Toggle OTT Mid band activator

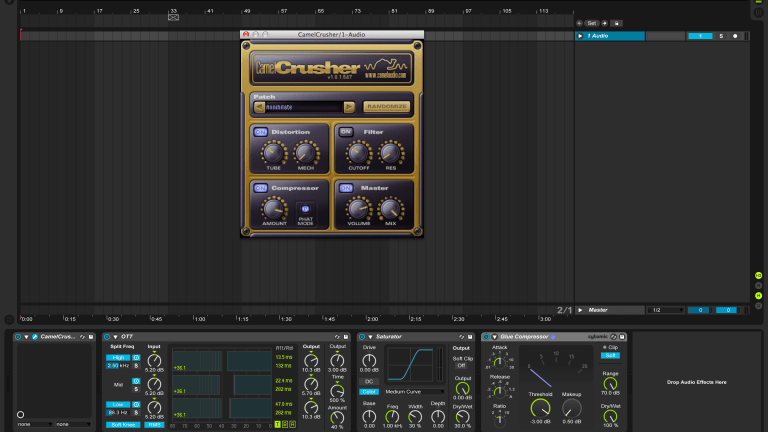click(x=136, y=381)
